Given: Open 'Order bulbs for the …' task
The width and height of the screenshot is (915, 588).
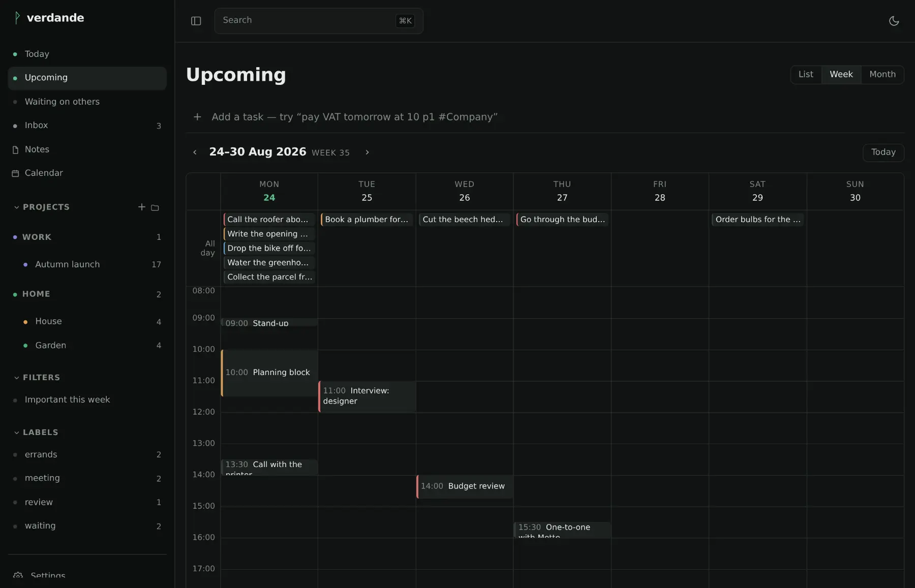Looking at the screenshot, I should click(x=757, y=220).
